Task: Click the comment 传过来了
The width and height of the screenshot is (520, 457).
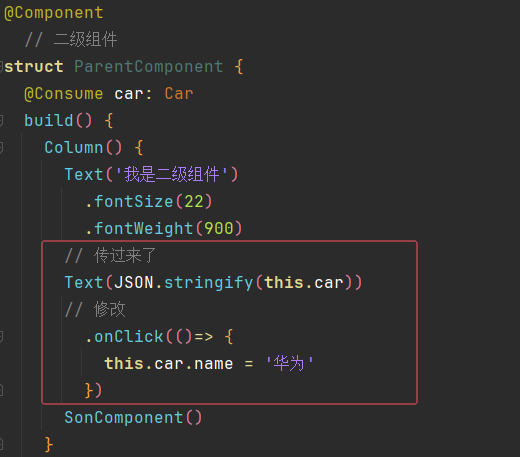Action: [110, 255]
